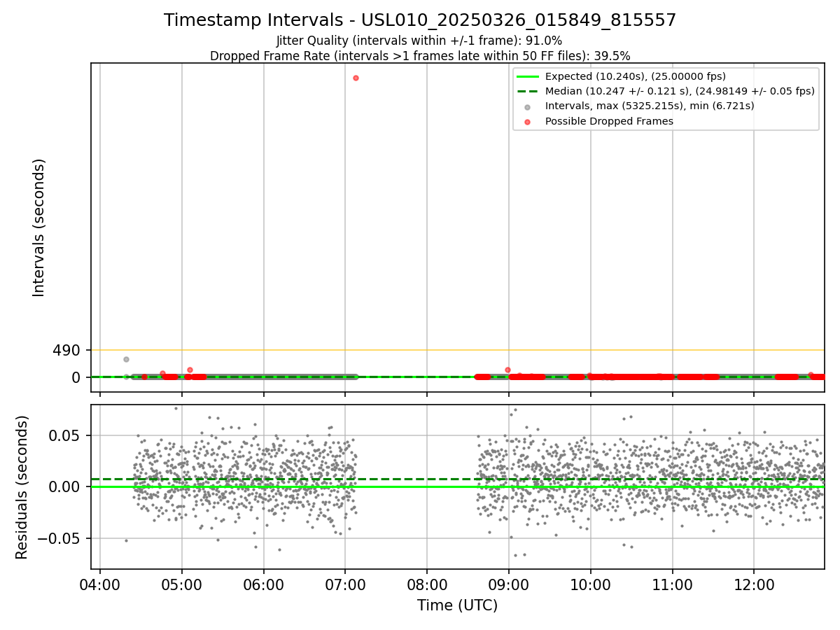Viewport: 840px width, 630px height.
Task: Click the '09:00' time tick label
Action: (509, 584)
